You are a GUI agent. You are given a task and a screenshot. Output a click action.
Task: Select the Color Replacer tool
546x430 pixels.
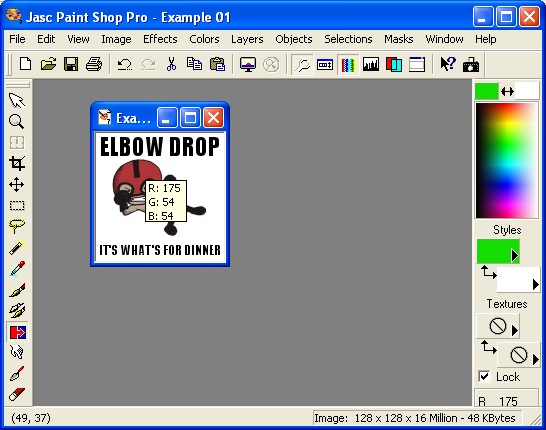tap(17, 332)
